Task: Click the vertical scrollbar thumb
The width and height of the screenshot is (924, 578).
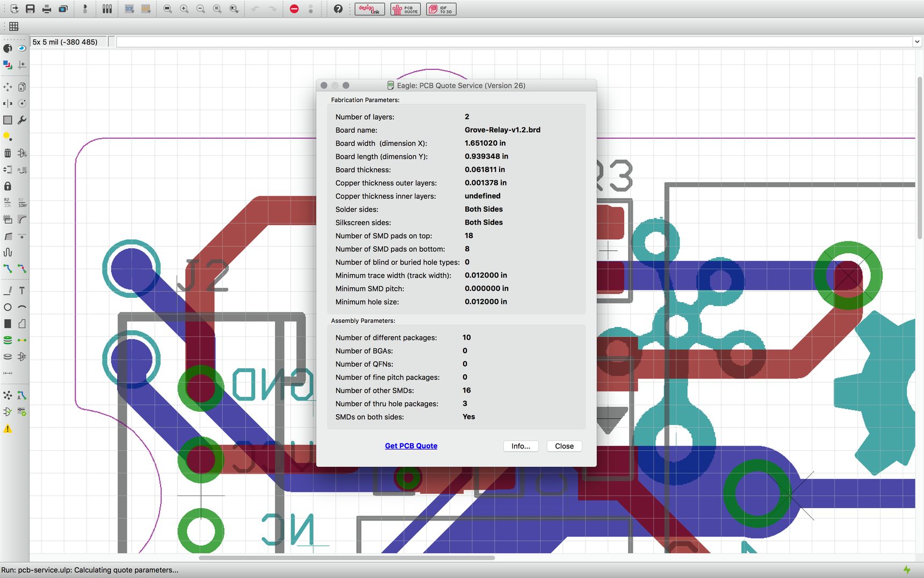Action: (919, 158)
